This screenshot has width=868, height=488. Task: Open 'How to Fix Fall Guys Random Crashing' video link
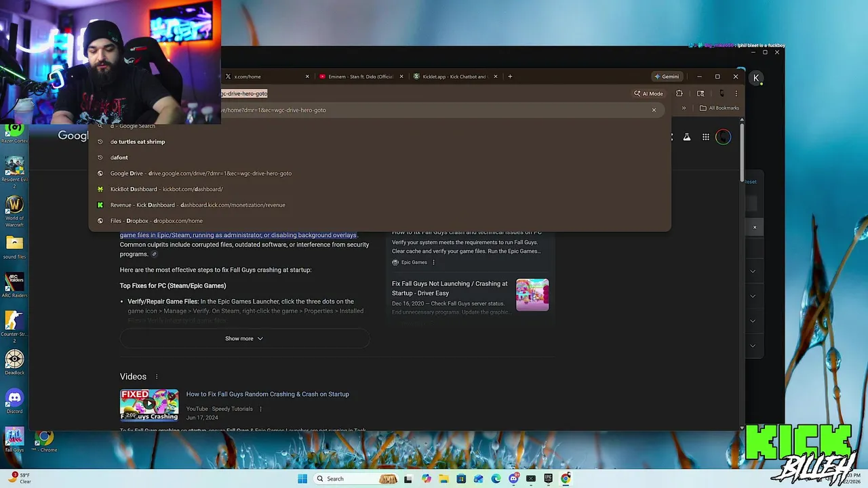click(x=267, y=394)
